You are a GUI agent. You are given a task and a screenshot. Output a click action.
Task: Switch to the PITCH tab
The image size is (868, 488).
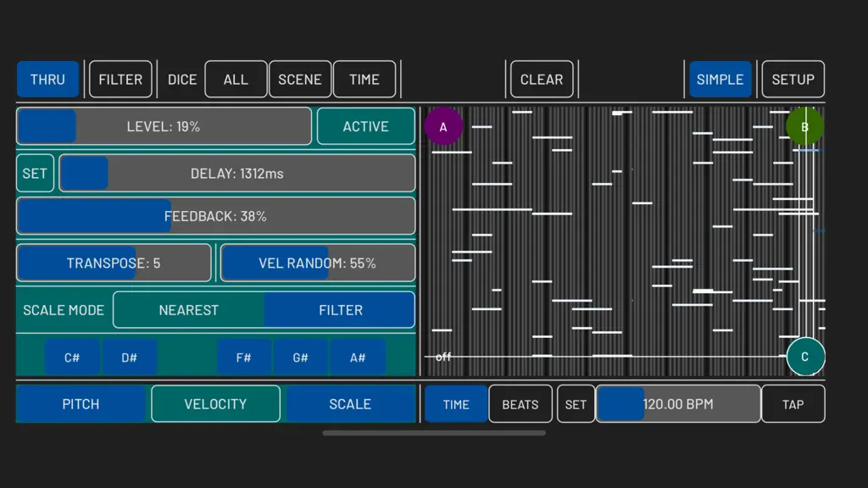click(x=81, y=404)
